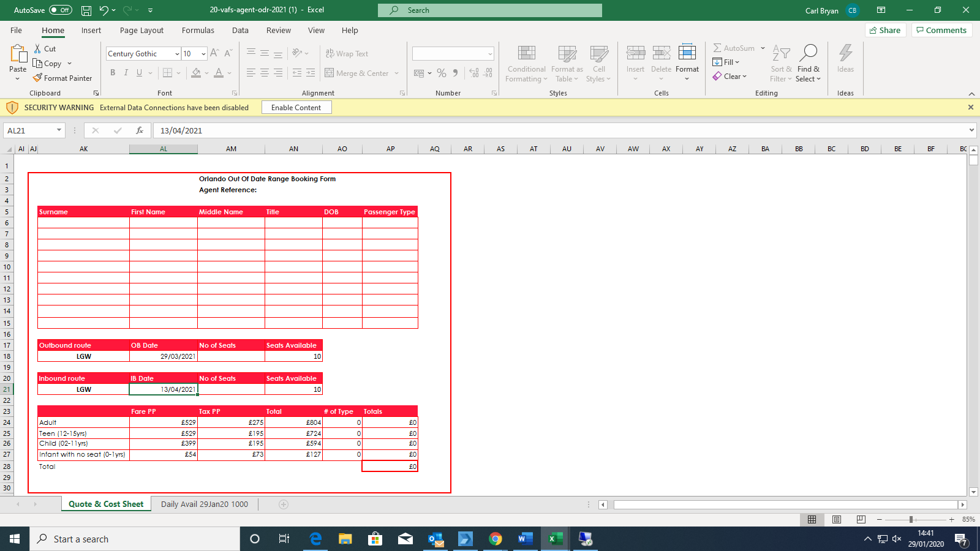Click the Enable Content button
Screen dimensions: 980x551
(296, 108)
